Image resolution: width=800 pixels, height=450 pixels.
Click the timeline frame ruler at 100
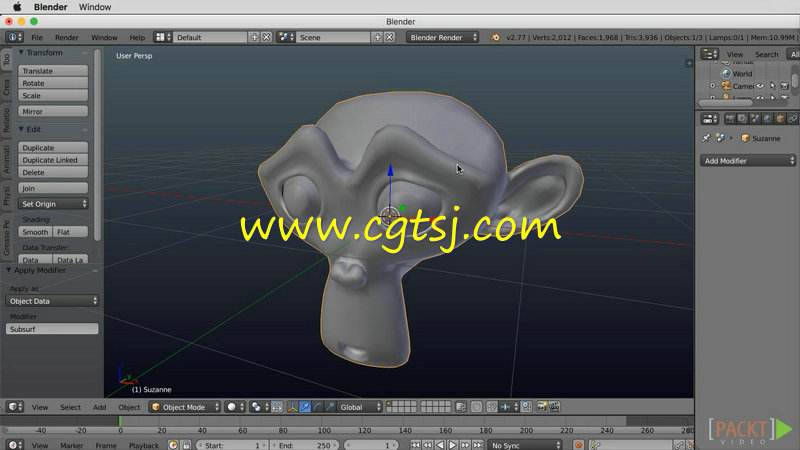[324, 430]
